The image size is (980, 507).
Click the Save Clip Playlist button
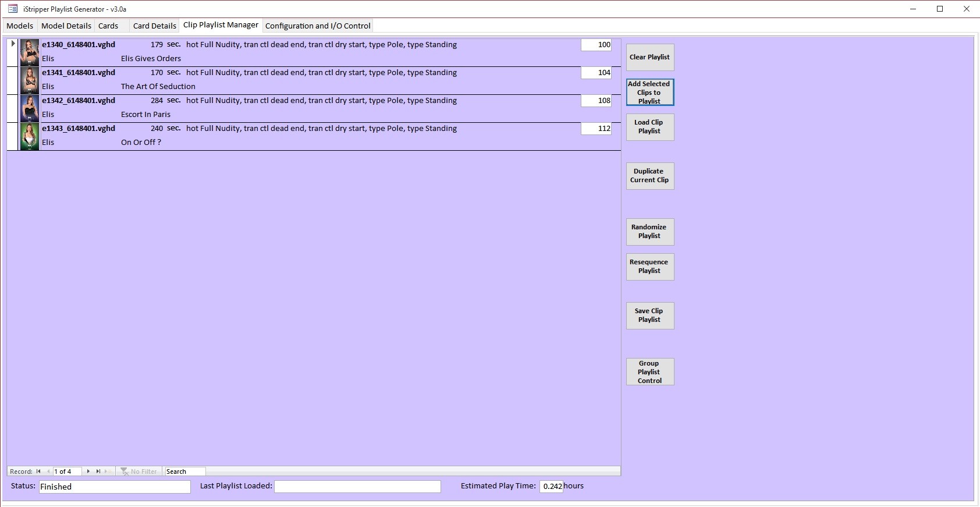(x=650, y=315)
